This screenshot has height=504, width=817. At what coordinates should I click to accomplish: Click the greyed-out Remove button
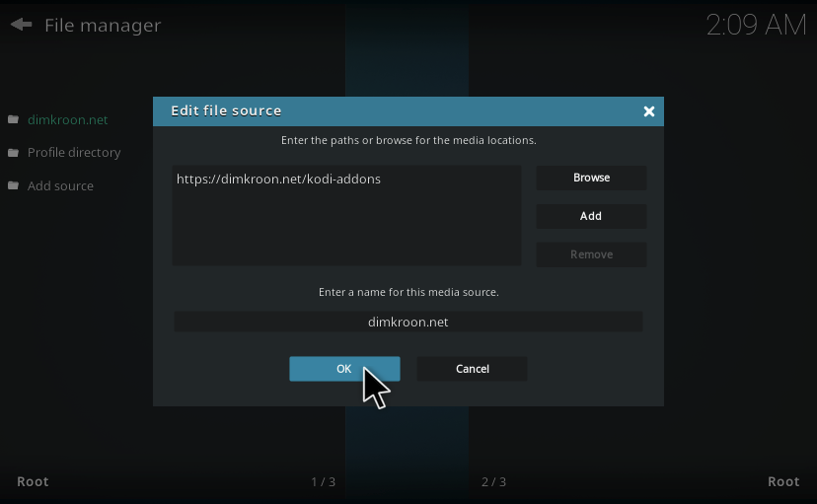(x=591, y=254)
